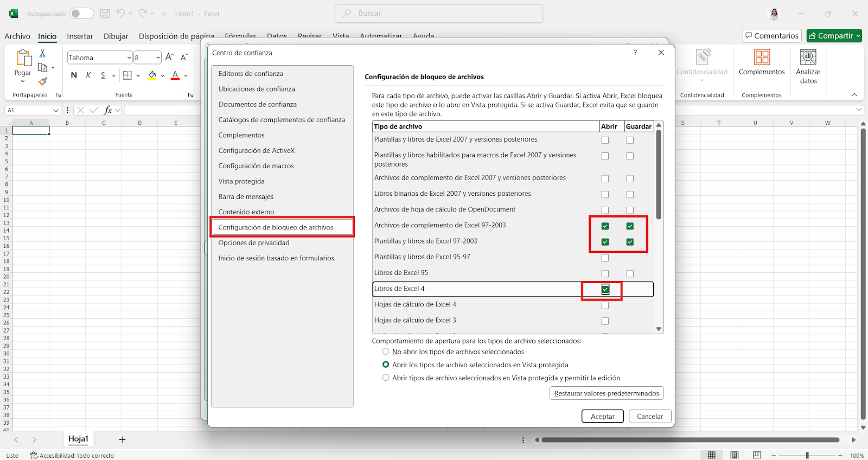Uncheck Abrir for Libros de Excel 4
868x460 pixels.
[605, 290]
